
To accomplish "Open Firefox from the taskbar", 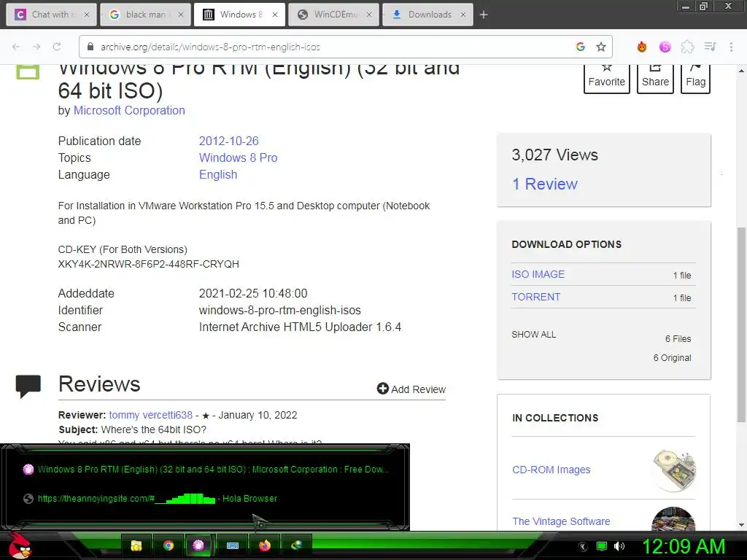I will coord(264,545).
